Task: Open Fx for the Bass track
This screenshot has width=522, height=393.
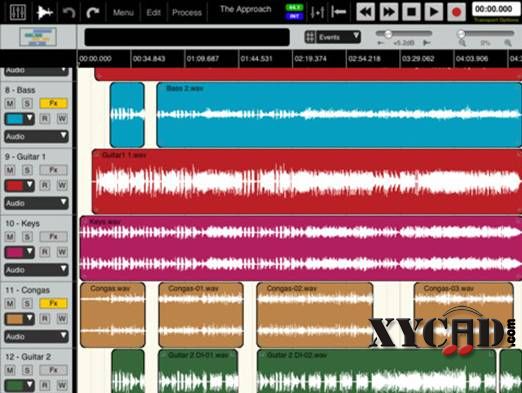Action: point(53,103)
